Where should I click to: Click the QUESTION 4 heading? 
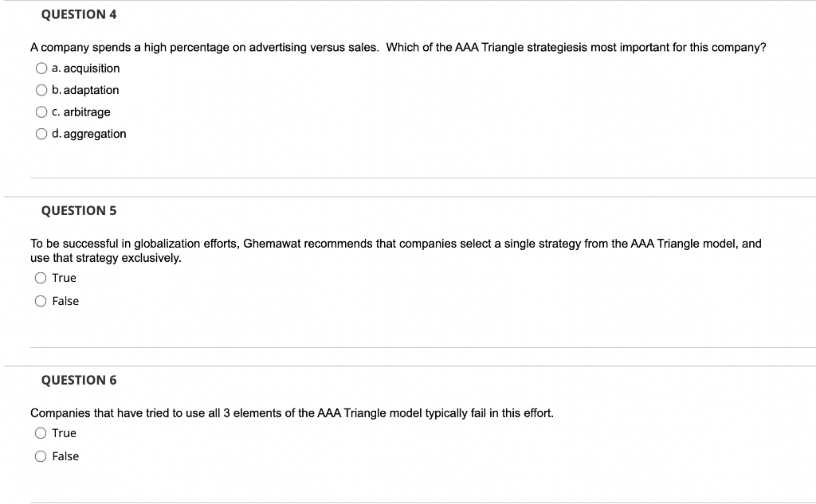coord(79,14)
